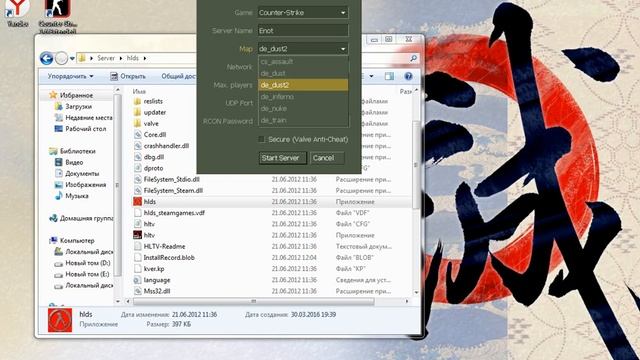The width and height of the screenshot is (640, 360).
Task: Open Недавние места in the sidebar
Action: coord(89,118)
